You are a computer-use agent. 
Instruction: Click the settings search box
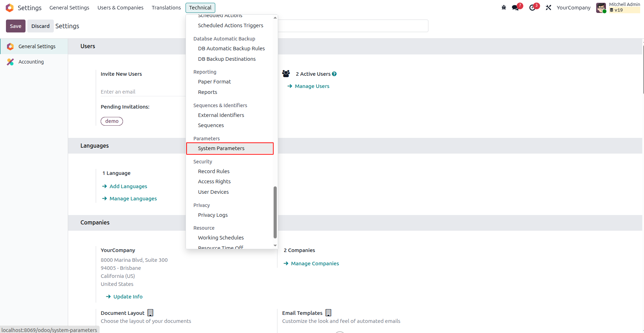click(353, 26)
